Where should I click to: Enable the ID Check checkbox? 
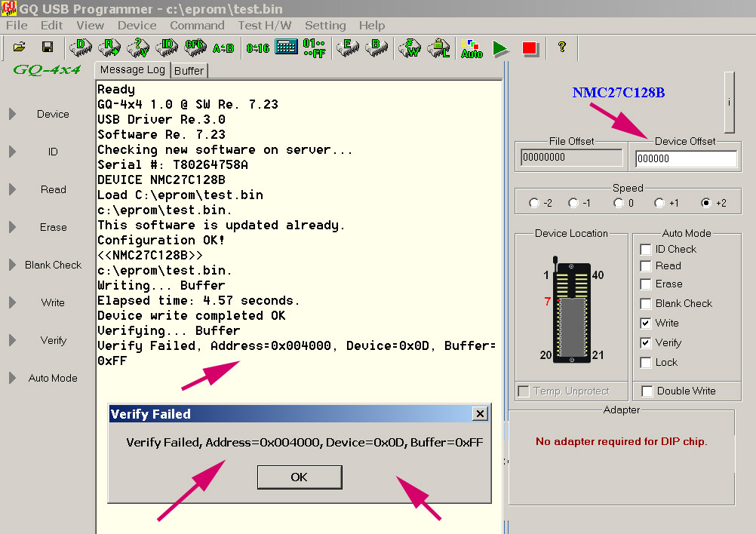click(x=646, y=250)
